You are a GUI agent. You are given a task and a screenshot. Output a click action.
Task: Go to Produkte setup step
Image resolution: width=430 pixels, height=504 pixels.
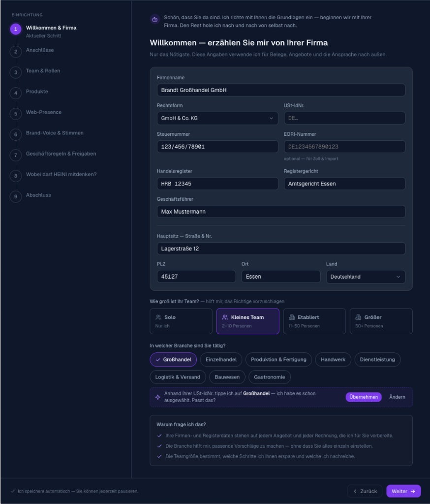click(37, 92)
